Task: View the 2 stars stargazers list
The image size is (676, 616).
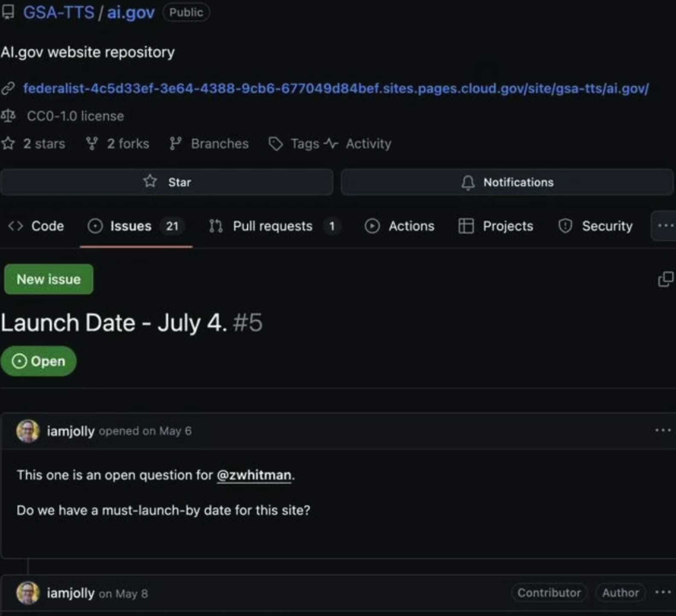Action: (44, 144)
